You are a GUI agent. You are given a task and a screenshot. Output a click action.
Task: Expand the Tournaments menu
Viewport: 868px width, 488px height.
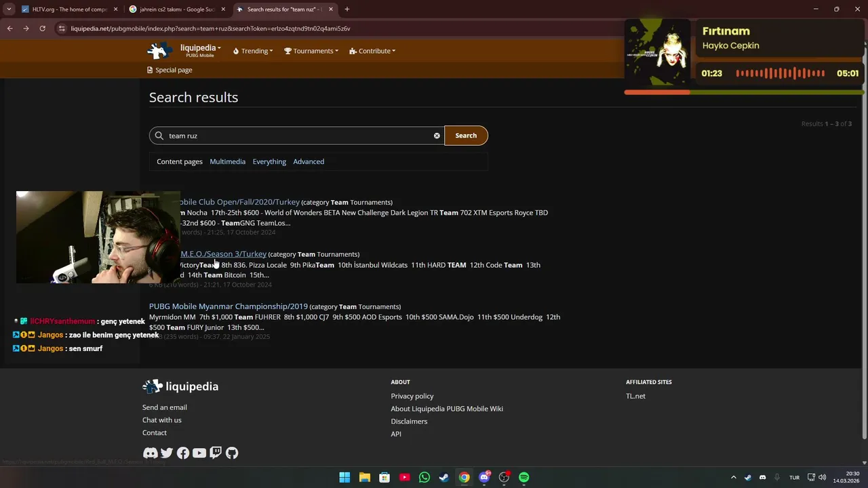coord(311,51)
